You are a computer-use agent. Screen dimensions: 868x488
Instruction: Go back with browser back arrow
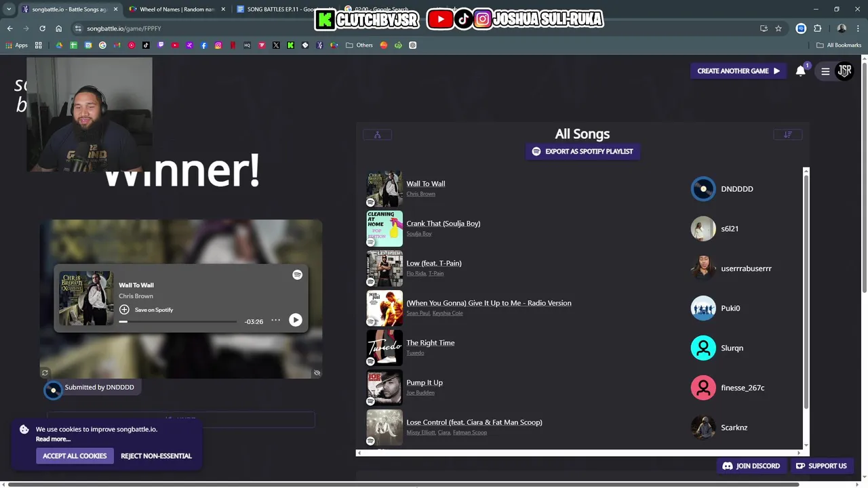9,28
